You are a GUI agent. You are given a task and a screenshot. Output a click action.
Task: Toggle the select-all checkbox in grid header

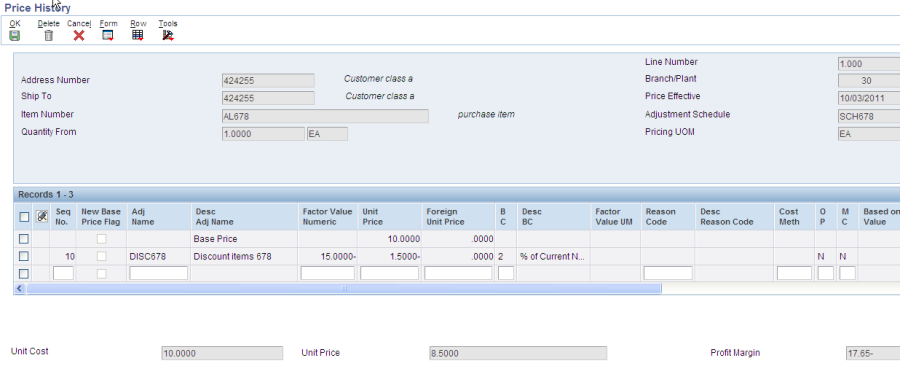click(x=24, y=217)
